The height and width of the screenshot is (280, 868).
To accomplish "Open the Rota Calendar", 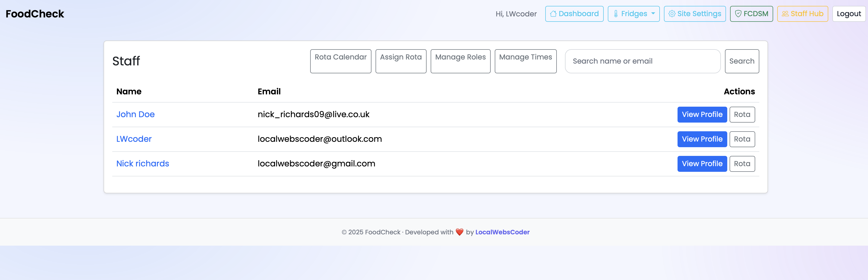I will pos(340,61).
